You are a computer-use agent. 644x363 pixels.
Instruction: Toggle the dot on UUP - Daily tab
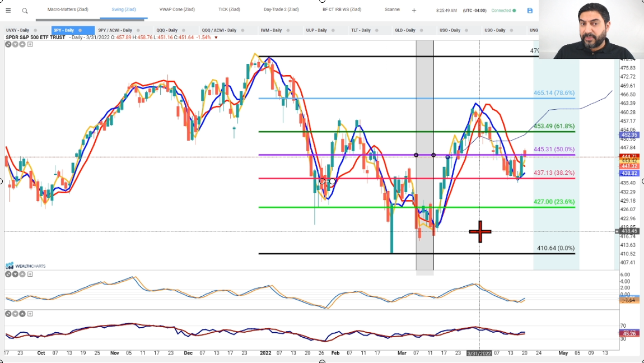click(333, 30)
